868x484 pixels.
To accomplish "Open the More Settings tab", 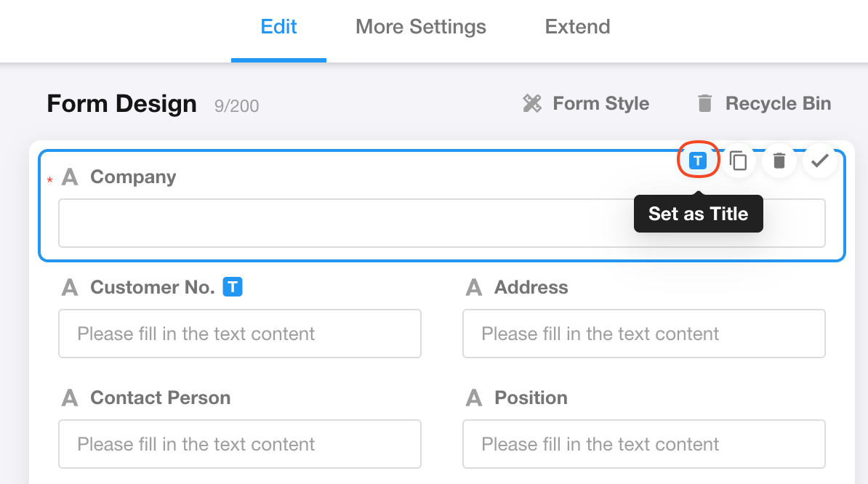I will point(421,28).
